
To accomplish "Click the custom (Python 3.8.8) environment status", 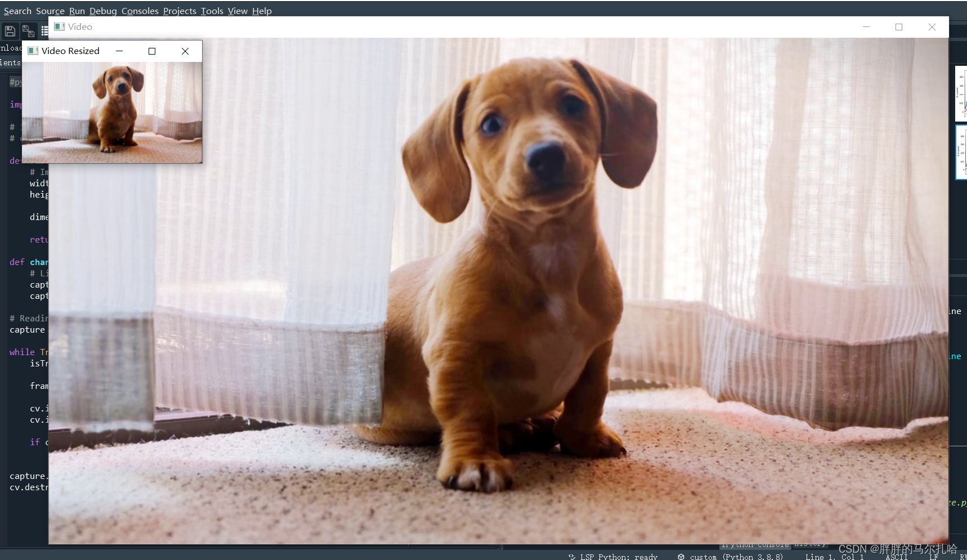I will click(x=730, y=556).
